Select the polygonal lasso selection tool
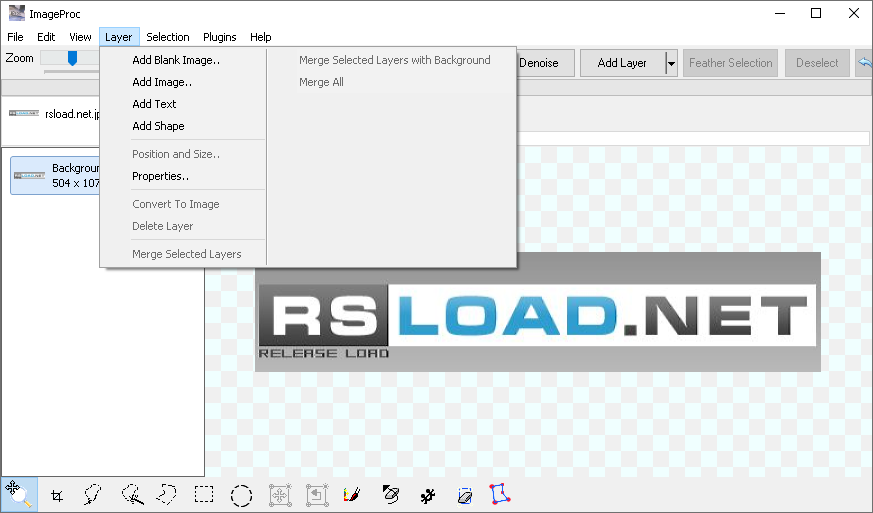This screenshot has height=513, width=873. (x=166, y=494)
